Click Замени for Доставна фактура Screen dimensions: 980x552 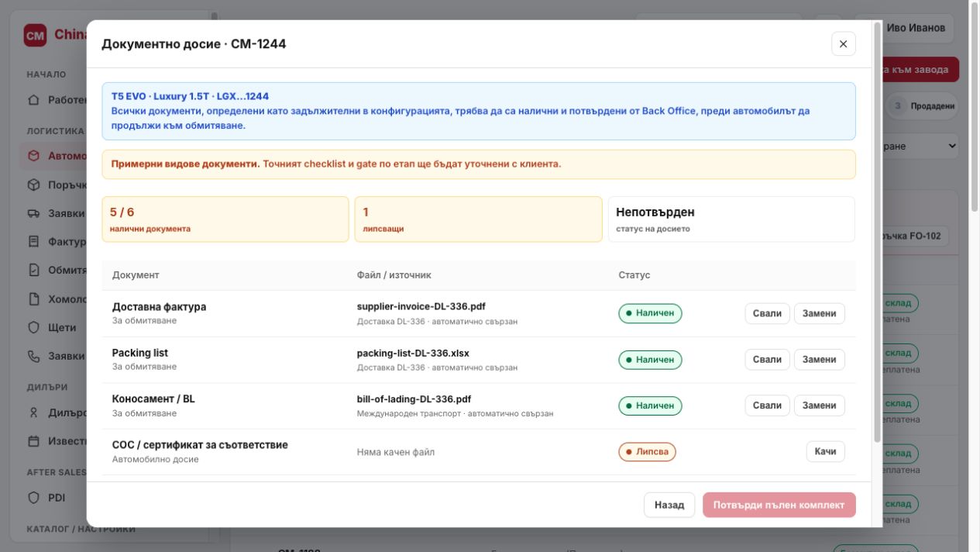point(819,313)
